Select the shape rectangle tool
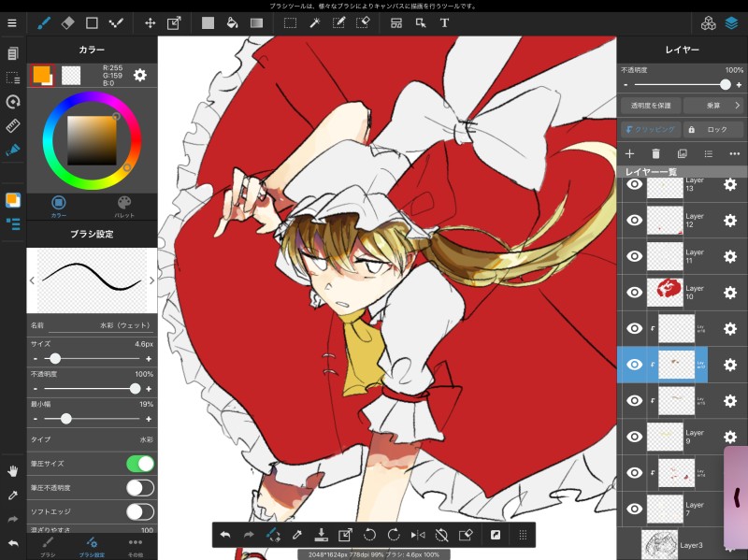This screenshot has width=748, height=560. pos(92,22)
